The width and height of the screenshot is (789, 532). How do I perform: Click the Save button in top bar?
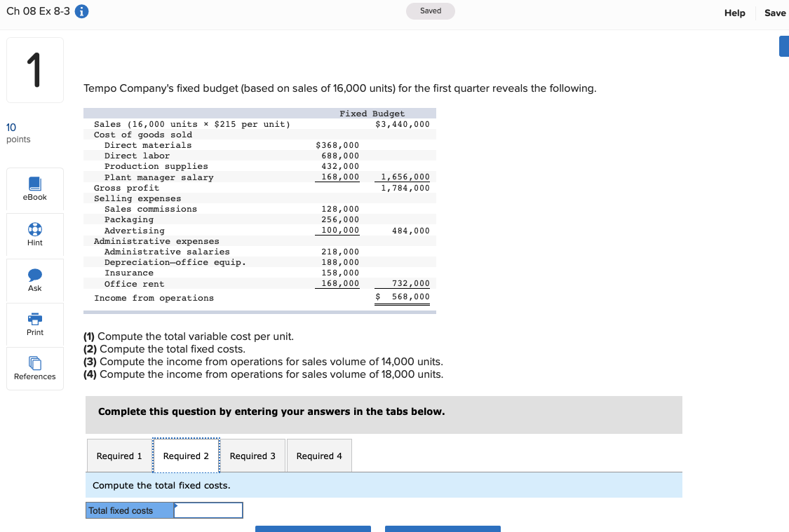775,13
